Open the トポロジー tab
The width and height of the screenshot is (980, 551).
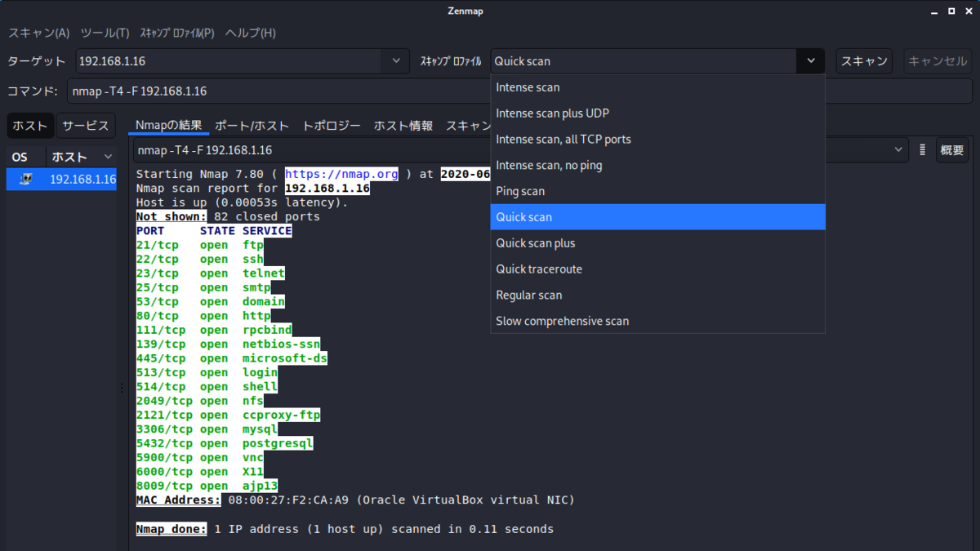click(332, 126)
